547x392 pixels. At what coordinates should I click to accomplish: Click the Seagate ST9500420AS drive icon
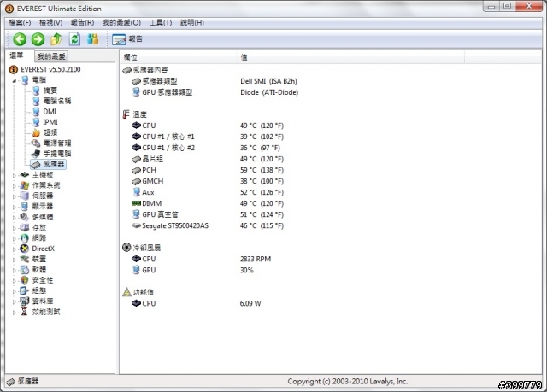[x=136, y=225]
